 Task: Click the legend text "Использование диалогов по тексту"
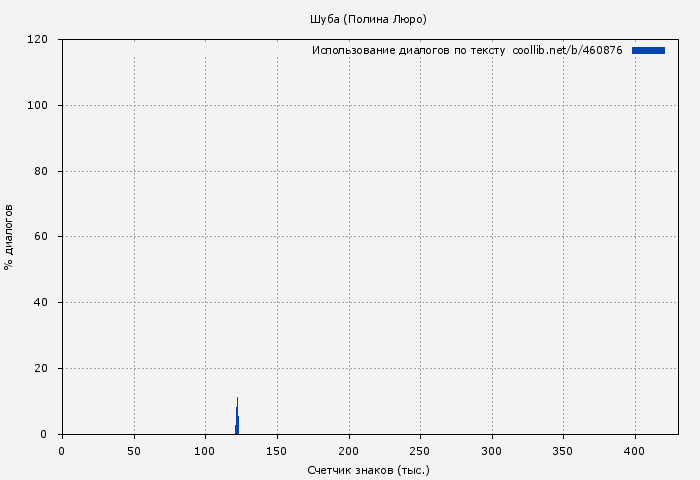408,50
